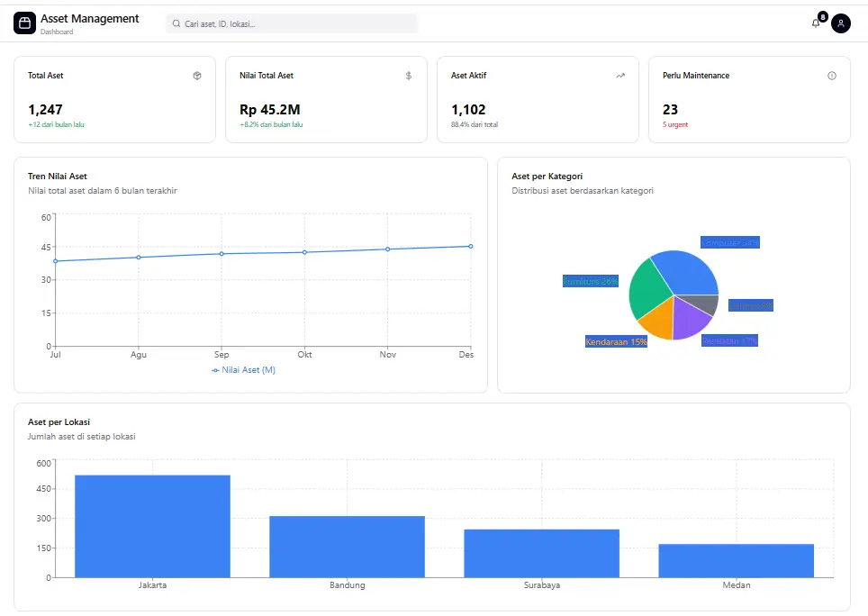Click the tag icon on Total Aset card

click(x=197, y=76)
